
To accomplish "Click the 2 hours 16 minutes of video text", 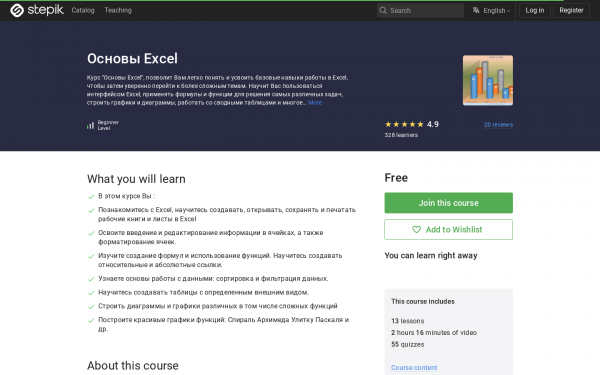I will coord(434,333).
